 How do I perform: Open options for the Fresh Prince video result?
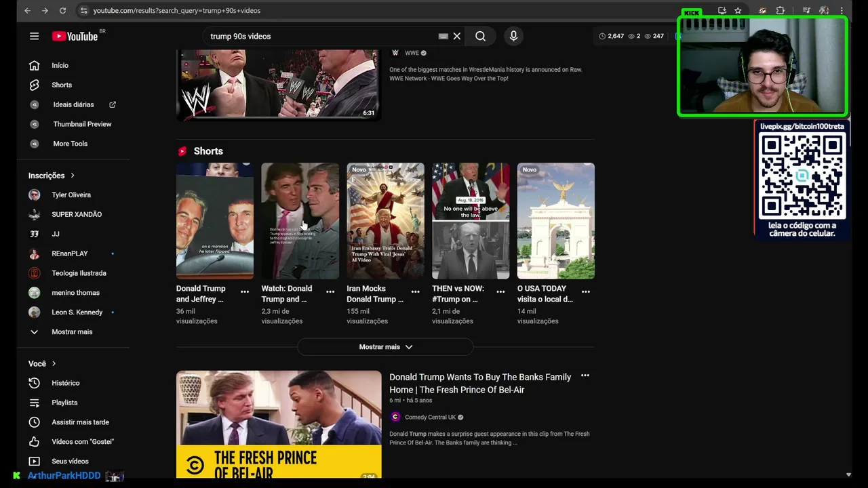[585, 375]
